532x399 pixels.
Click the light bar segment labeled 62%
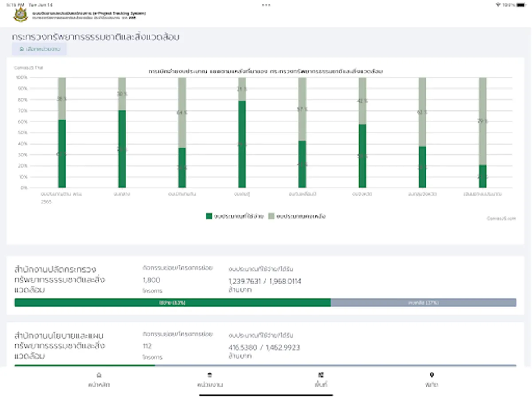(x=423, y=112)
